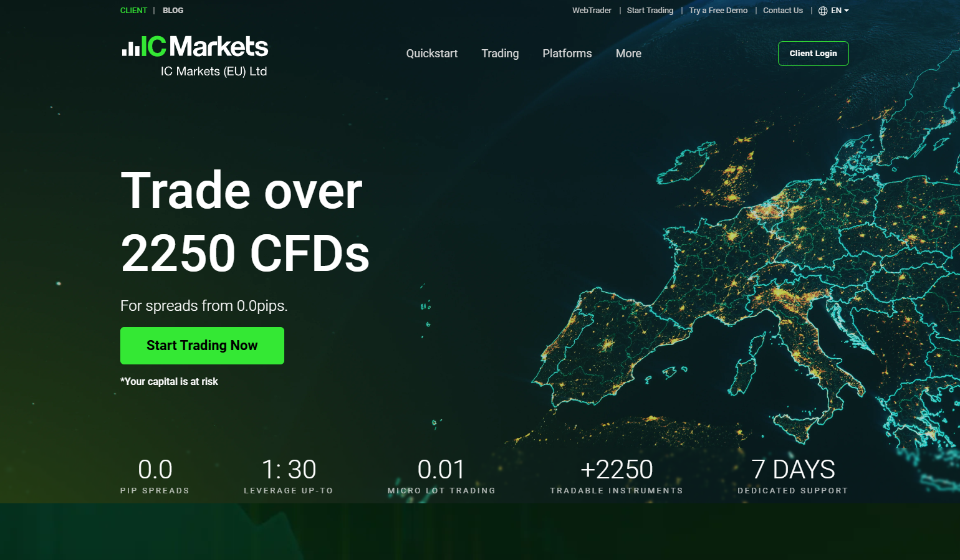
Task: Click the 0.01 MICRO LOT TRADING stat
Action: 441,477
